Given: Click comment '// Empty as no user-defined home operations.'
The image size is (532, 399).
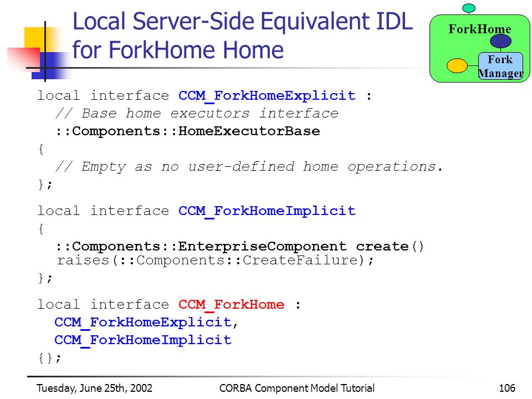Looking at the screenshot, I should 249,167.
